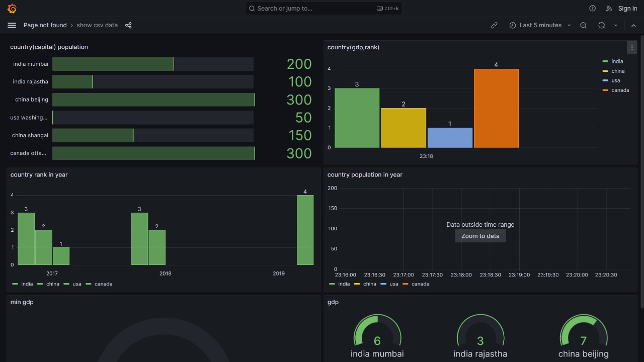Click the green india bar labeled 3
The image size is (644, 362).
[x=357, y=118]
